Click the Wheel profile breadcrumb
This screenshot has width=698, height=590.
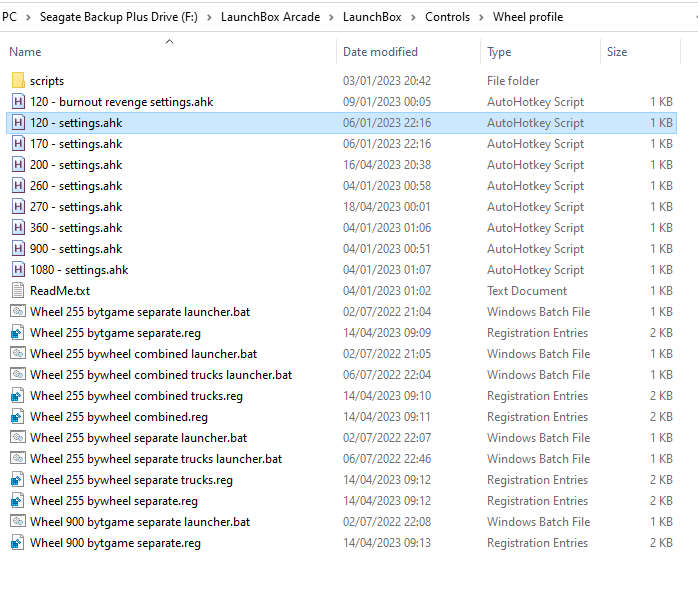[528, 17]
